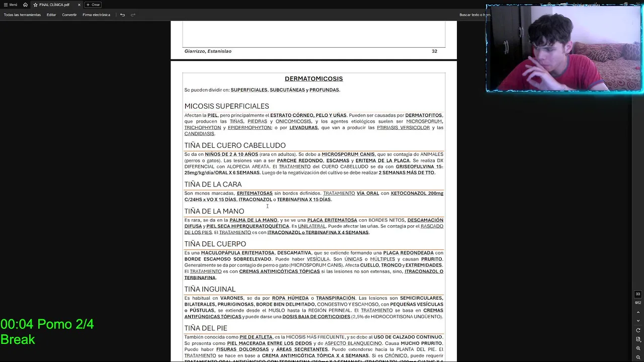Click the MICOSIS SUPERFICIALES heading
Viewport: 644px width, 362px height.
(x=226, y=106)
